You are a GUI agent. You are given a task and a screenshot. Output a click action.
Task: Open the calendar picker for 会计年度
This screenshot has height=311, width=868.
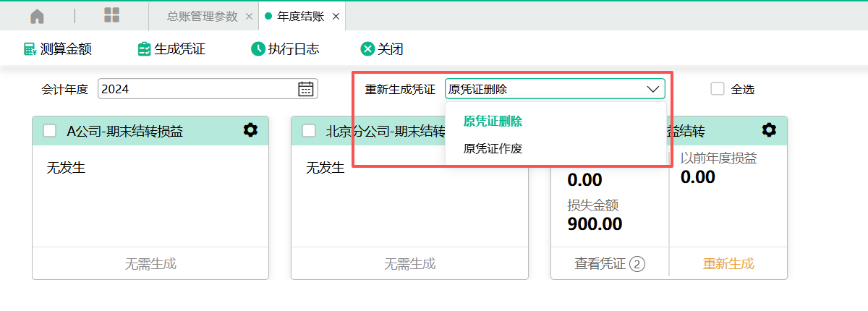coord(306,89)
